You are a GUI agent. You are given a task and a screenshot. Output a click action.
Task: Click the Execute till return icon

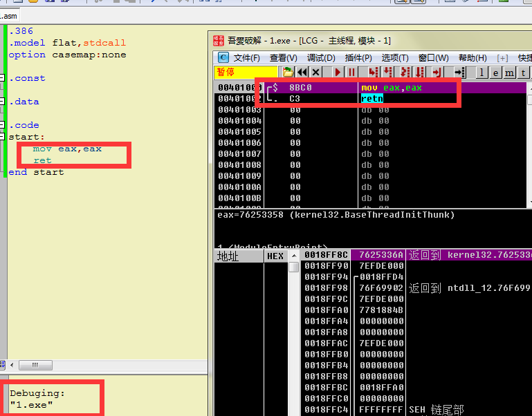437,73
